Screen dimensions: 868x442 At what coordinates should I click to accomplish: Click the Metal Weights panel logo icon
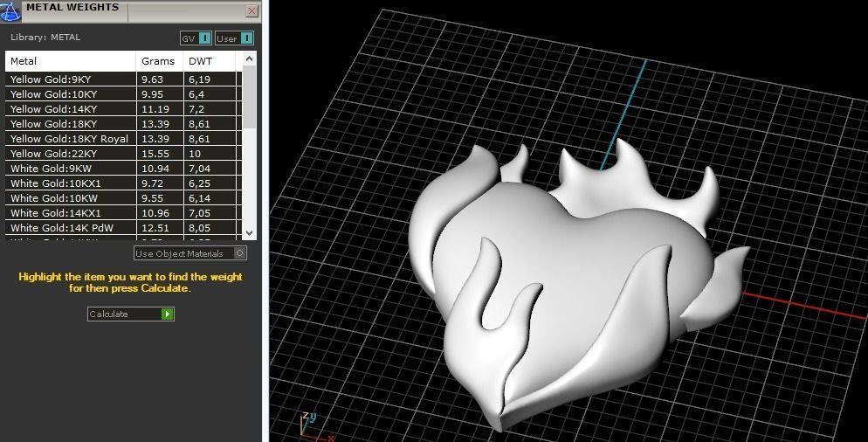(10, 11)
